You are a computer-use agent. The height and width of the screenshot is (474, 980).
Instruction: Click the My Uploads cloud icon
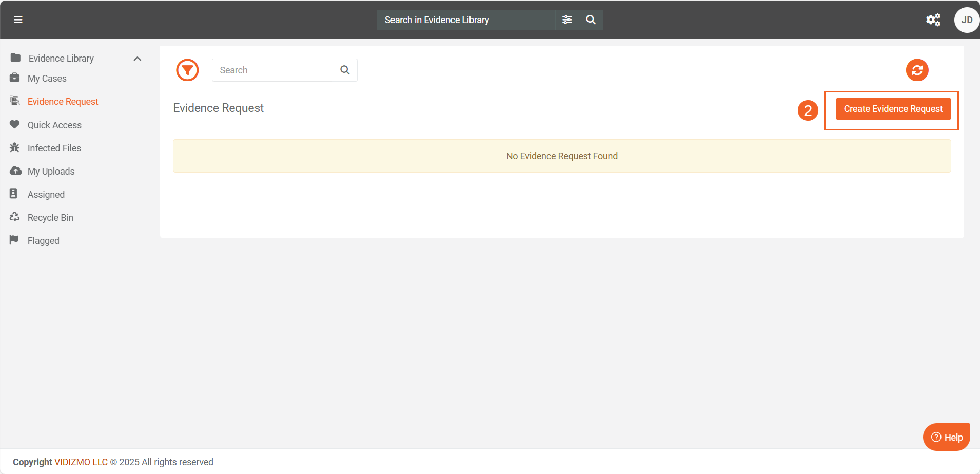[x=15, y=171]
